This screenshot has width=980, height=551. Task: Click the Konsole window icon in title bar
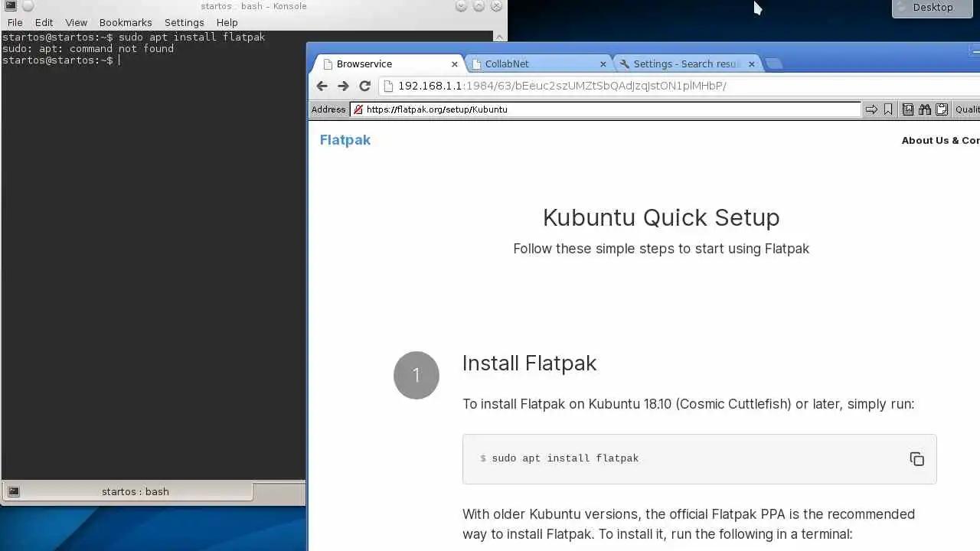11,6
